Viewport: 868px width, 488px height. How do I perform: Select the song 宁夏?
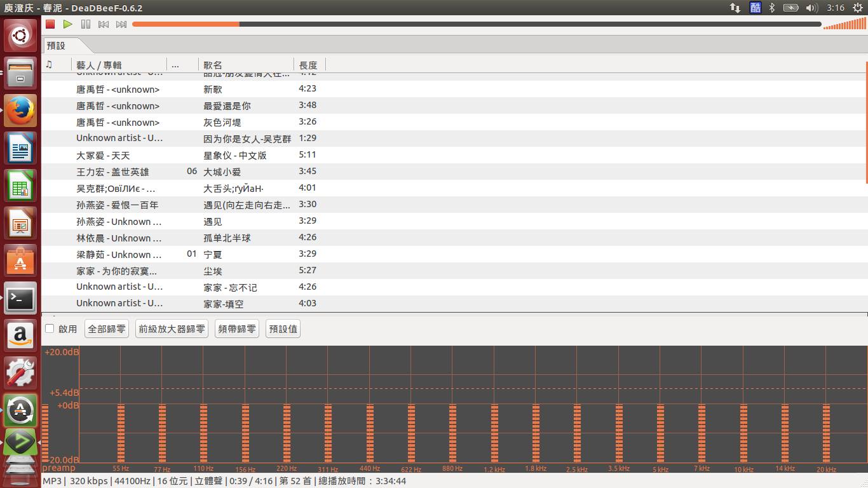coord(454,254)
